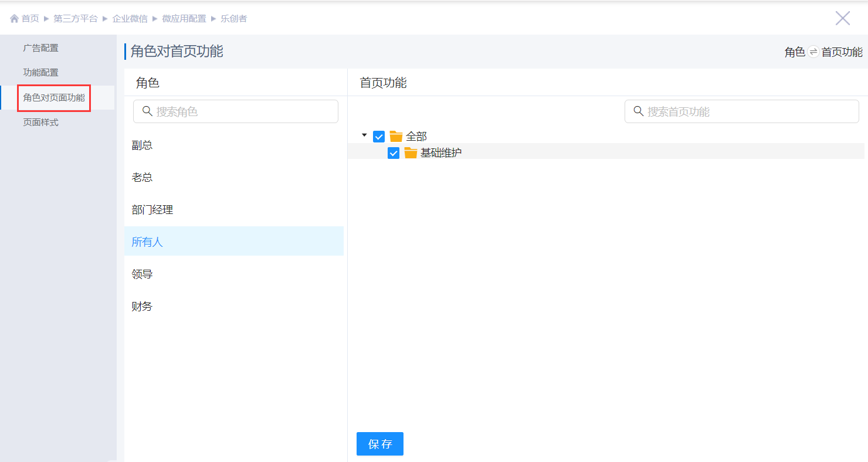Click the 保存 button
The image size is (868, 462).
(x=379, y=444)
